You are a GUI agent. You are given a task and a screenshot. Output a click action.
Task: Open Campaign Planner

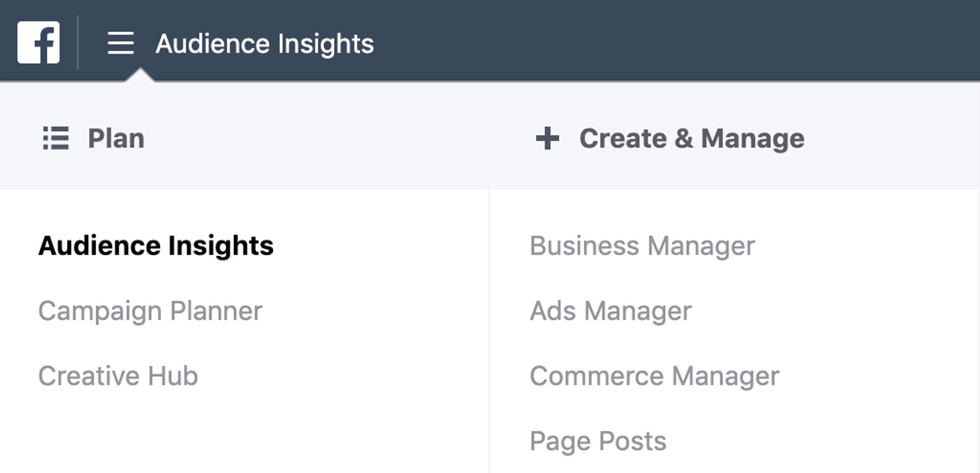[150, 311]
